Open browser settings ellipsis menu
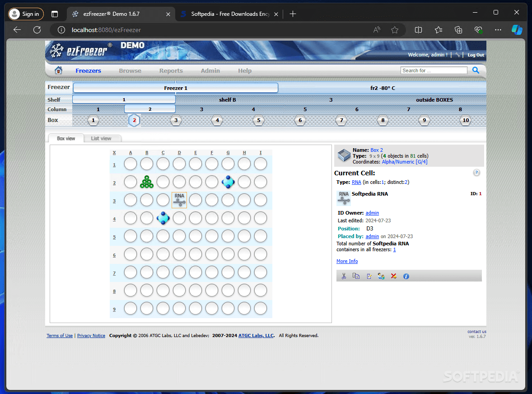Image resolution: width=532 pixels, height=394 pixels. [498, 30]
